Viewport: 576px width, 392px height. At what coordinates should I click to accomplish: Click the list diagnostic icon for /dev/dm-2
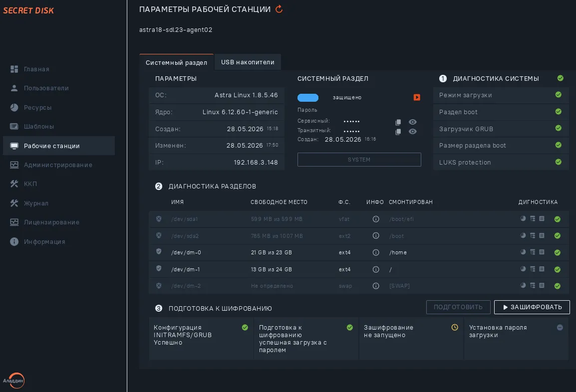pos(542,285)
